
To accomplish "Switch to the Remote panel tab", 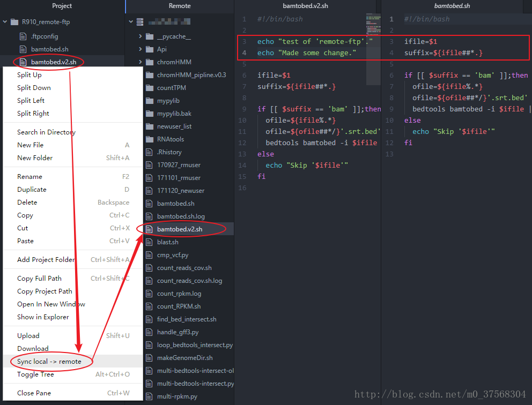I will coord(180,6).
